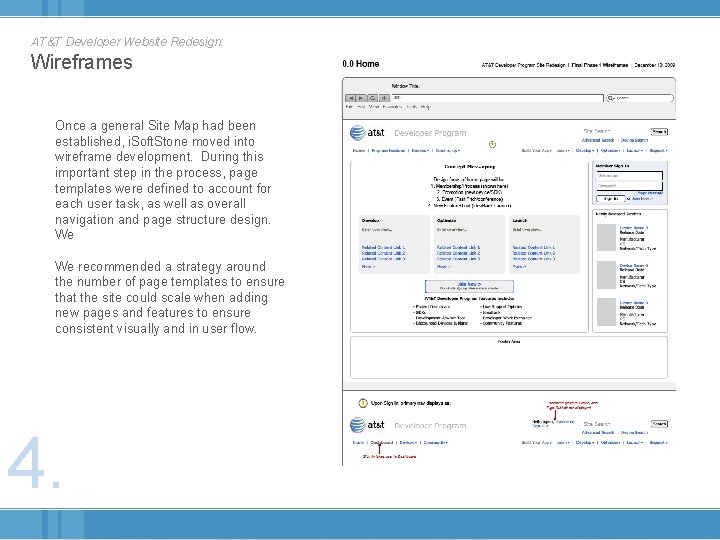Click the More link in Develop box
Viewport: 720px width, 540px height.
(x=368, y=266)
